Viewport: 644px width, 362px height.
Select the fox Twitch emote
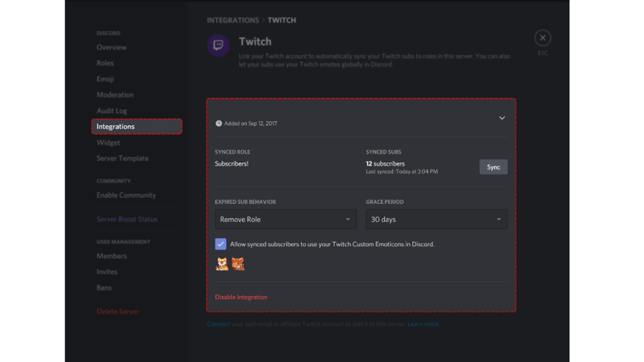[238, 264]
